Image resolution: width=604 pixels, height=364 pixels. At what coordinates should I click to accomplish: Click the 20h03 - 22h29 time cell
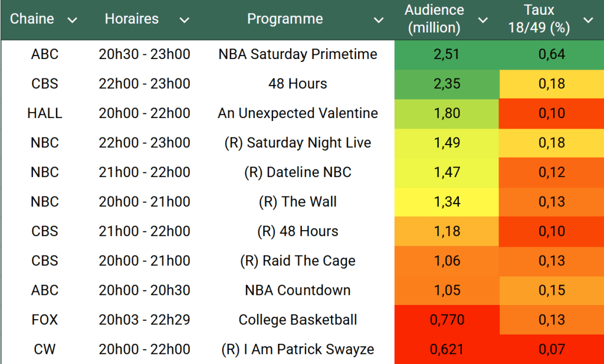[145, 320]
